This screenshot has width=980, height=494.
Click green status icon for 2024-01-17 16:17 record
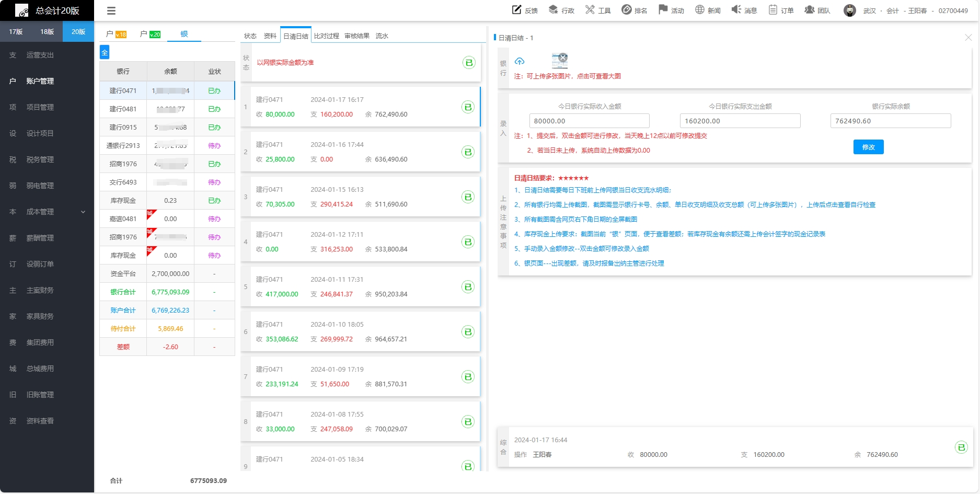(468, 107)
